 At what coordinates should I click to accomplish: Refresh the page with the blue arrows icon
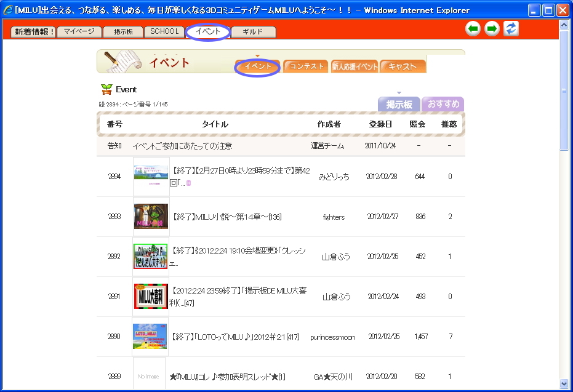coord(511,28)
